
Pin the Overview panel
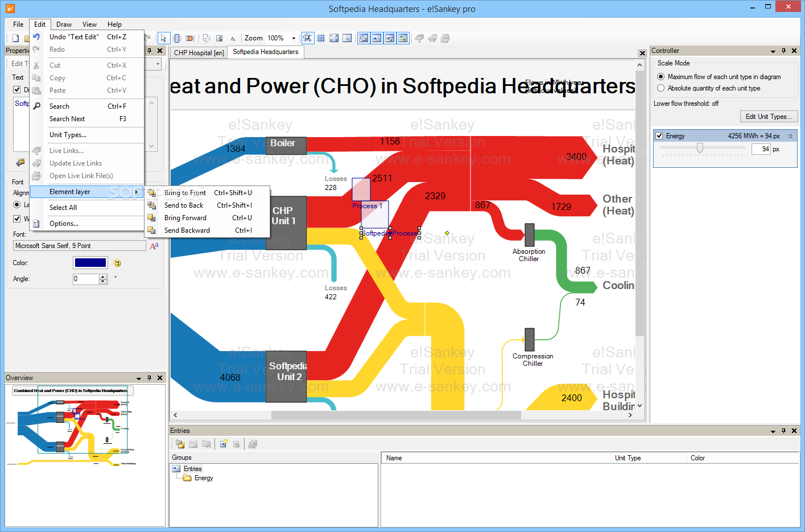click(x=149, y=378)
